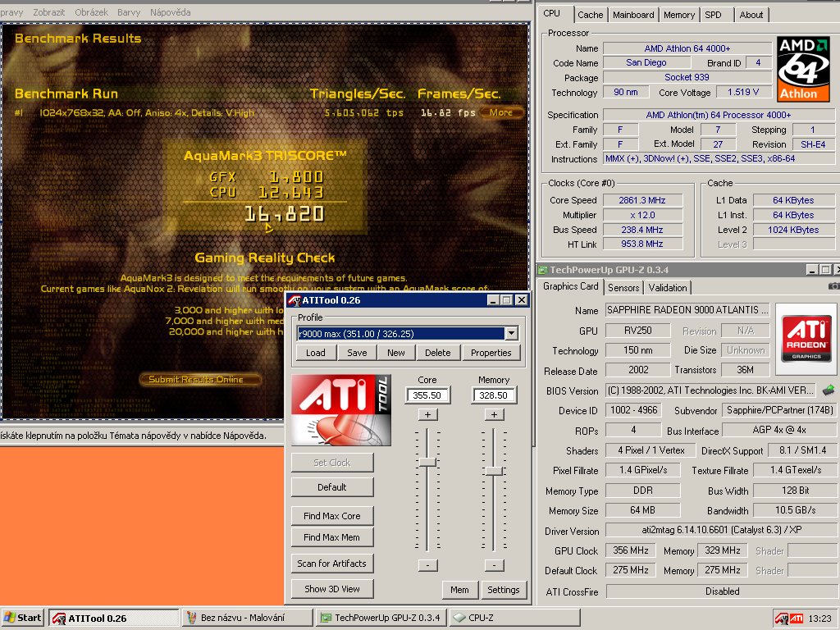Open the Zobrazit menu in Paint

(x=48, y=11)
